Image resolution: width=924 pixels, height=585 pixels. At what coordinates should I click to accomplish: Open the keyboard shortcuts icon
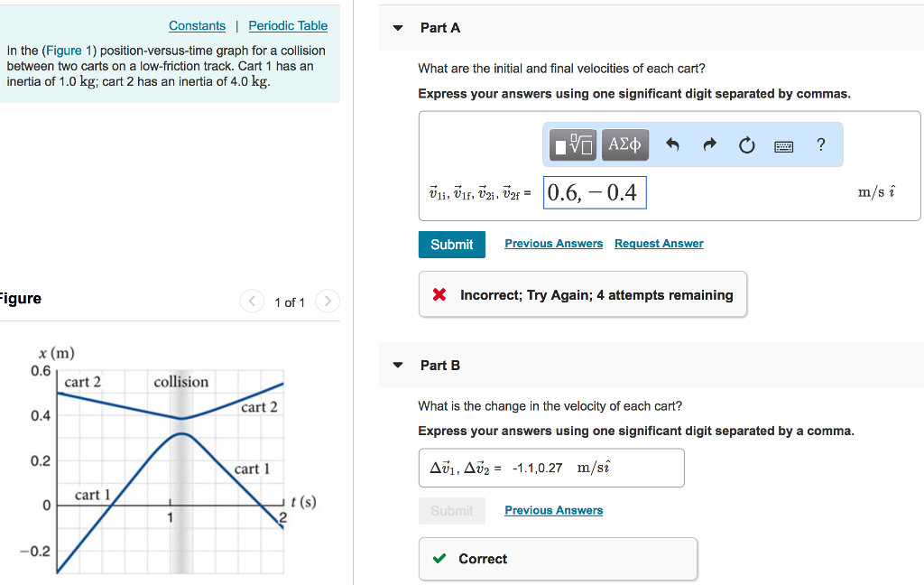tap(783, 144)
